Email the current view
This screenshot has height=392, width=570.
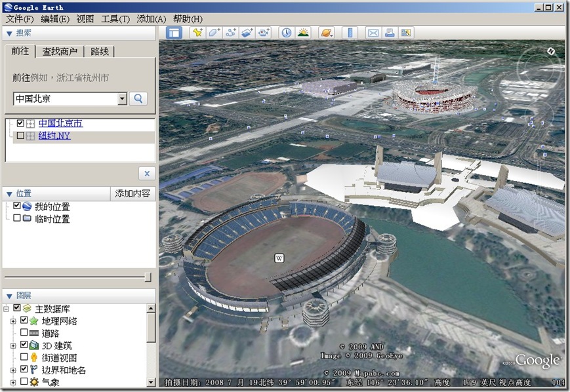[x=373, y=33]
